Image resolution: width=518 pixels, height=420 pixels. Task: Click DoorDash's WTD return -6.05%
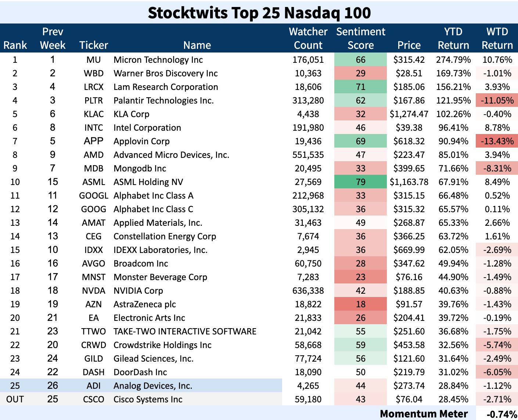pos(497,372)
